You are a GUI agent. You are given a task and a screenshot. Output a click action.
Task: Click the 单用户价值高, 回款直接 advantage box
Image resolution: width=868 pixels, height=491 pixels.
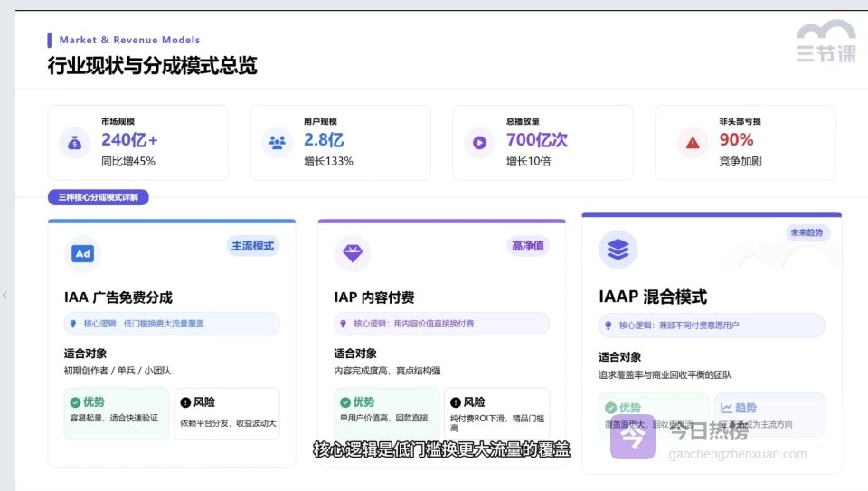[386, 413]
